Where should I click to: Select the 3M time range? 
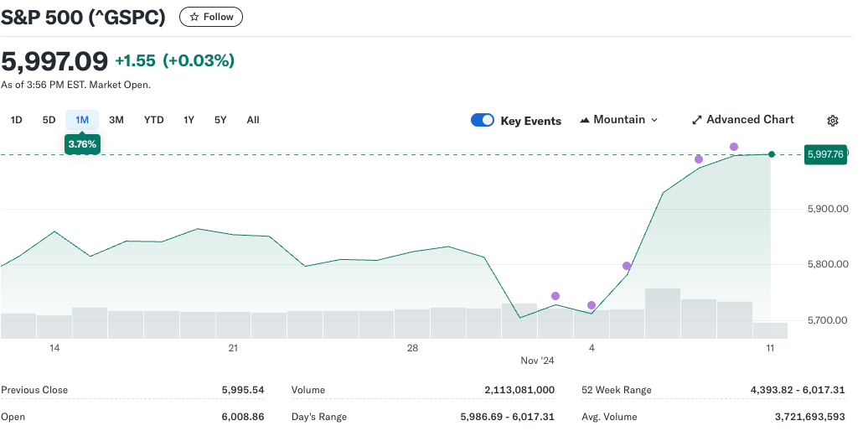[x=116, y=120]
